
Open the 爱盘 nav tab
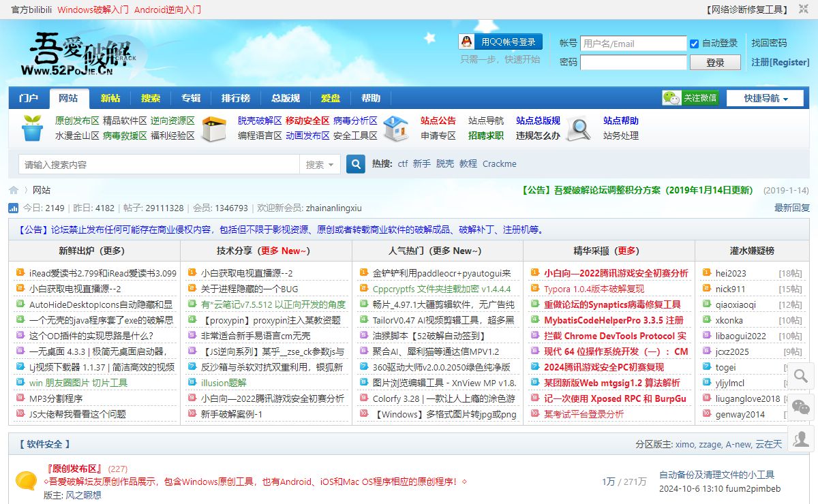pos(330,98)
